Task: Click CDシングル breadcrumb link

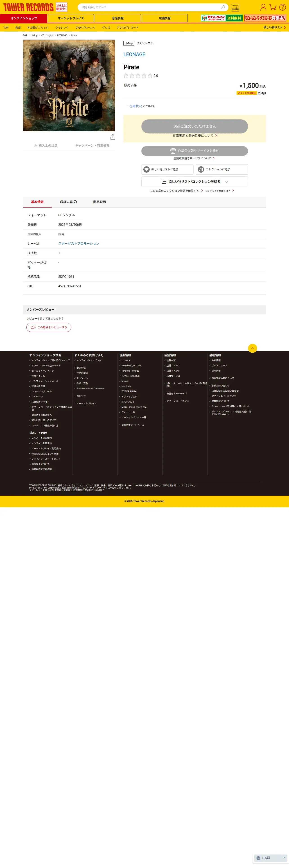Action: (x=47, y=35)
